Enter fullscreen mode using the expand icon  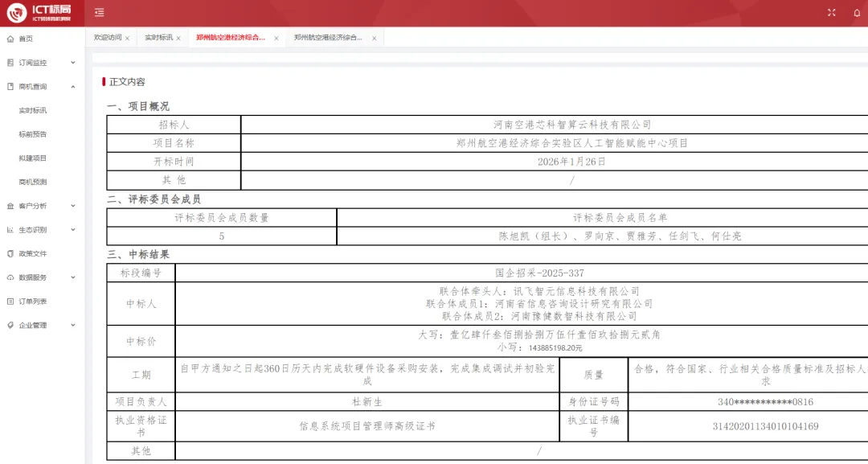click(x=831, y=13)
